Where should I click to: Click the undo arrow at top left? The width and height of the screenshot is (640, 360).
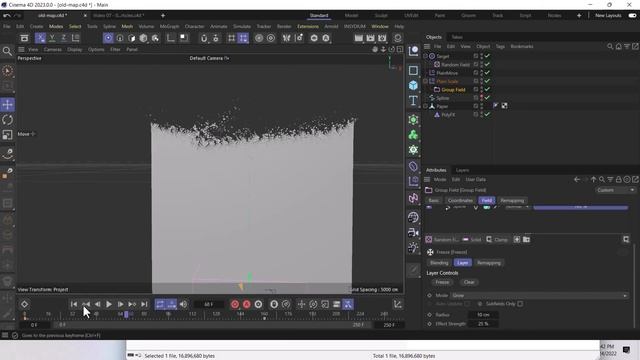pyautogui.click(x=7, y=16)
